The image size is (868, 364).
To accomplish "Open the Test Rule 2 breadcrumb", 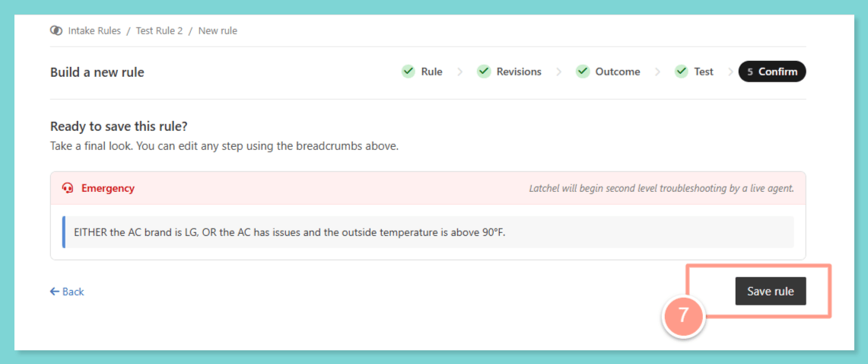I will pyautogui.click(x=159, y=31).
